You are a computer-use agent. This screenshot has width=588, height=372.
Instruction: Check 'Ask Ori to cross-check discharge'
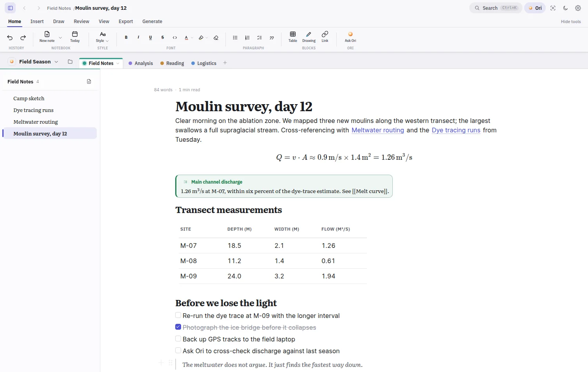click(178, 350)
